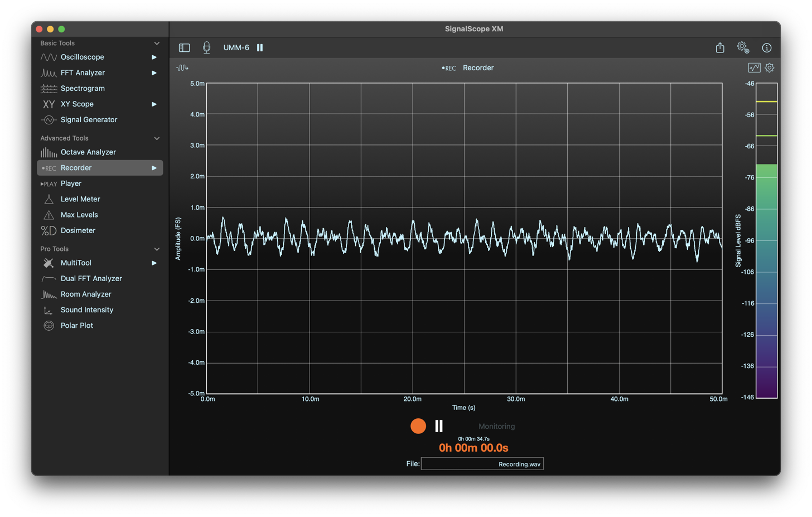Expand the Recorder submenu arrow
Viewport: 812px width, 517px height.
pyautogui.click(x=154, y=168)
